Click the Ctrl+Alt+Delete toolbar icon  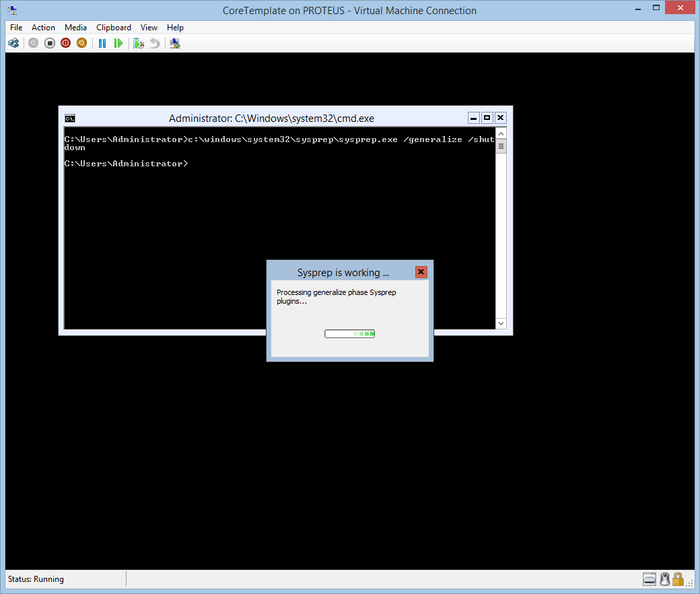(13, 43)
